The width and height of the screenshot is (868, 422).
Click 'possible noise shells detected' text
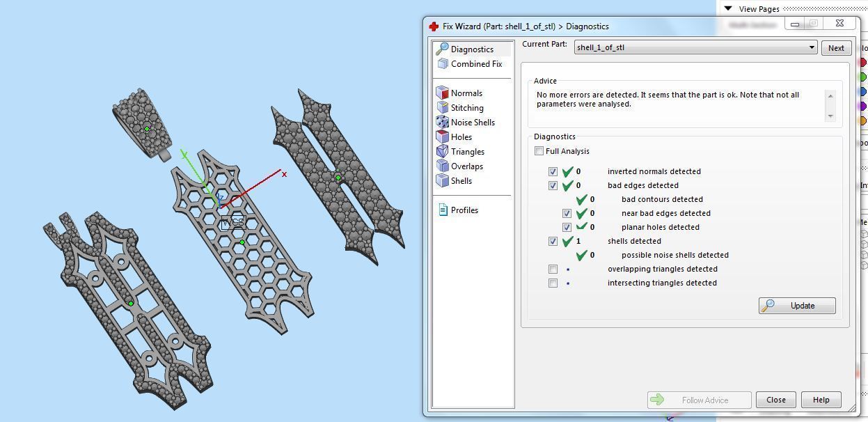click(x=675, y=255)
